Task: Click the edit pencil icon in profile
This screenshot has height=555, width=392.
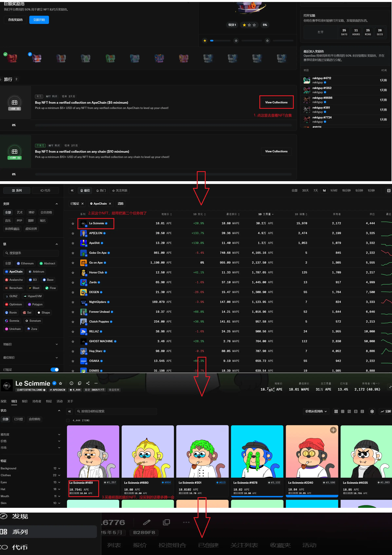Action: pos(147,522)
